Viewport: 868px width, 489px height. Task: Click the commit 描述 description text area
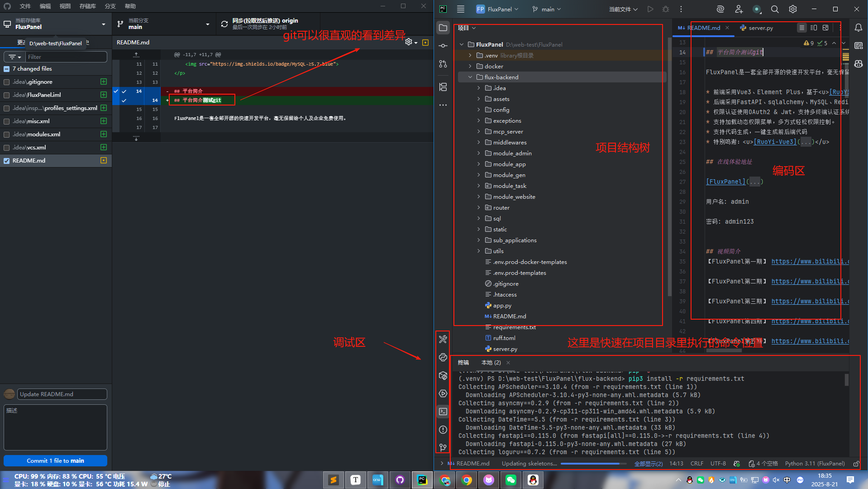coord(55,427)
